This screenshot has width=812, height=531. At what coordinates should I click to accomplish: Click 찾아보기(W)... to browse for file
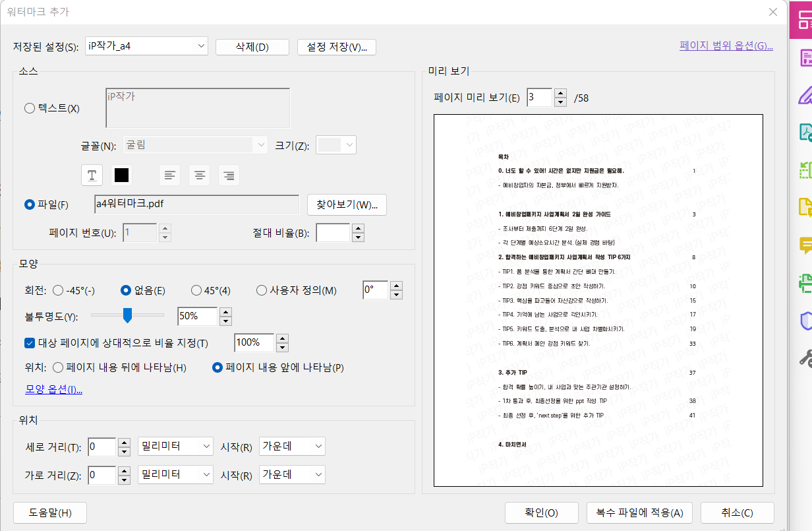click(347, 204)
